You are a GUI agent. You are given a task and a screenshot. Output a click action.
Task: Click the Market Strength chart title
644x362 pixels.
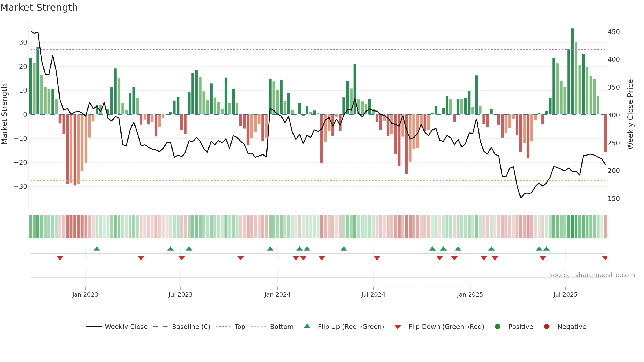pyautogui.click(x=39, y=8)
